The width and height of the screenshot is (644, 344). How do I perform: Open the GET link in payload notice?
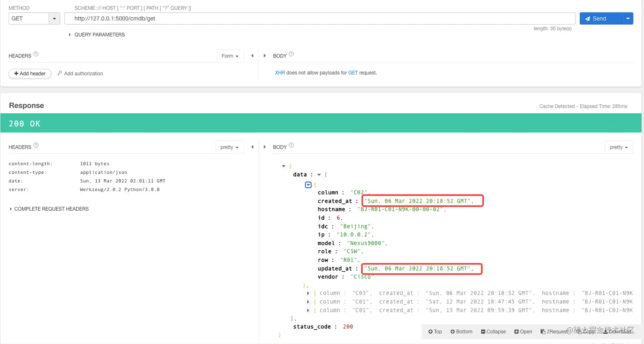353,73
